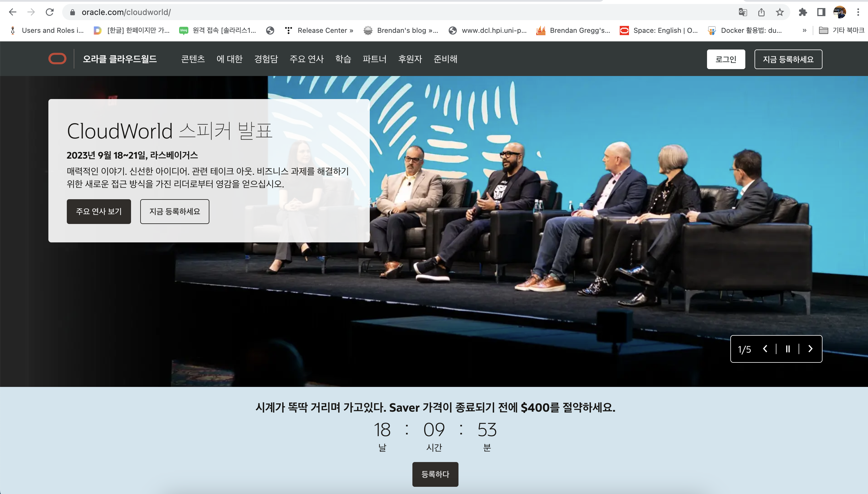Image resolution: width=868 pixels, height=494 pixels.
Task: Open the 기타 북마크 bookmarks folder
Action: click(x=842, y=31)
